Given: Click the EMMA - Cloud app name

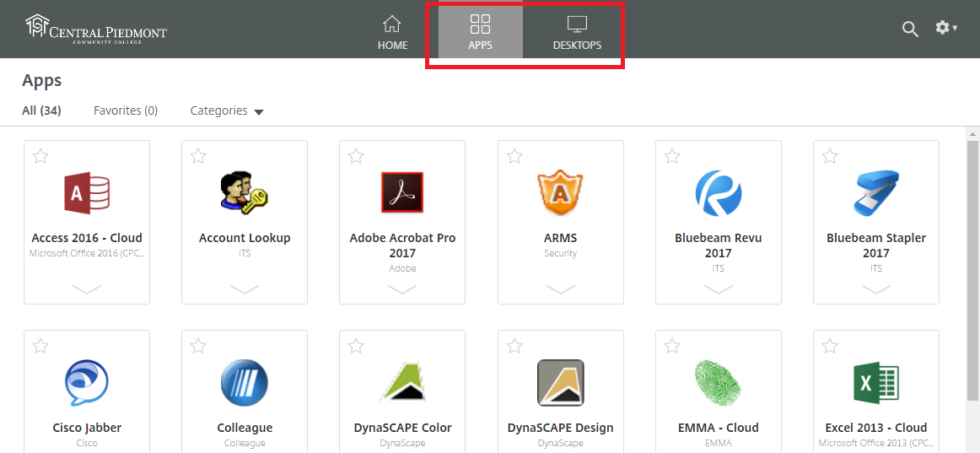Looking at the screenshot, I should 718,428.
